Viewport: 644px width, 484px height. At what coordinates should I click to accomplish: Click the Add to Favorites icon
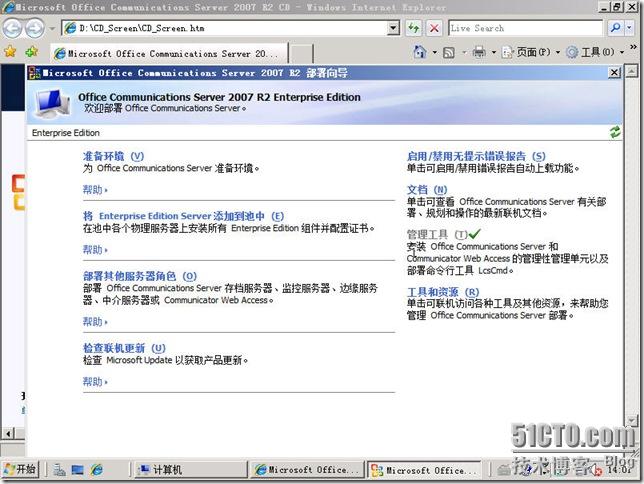[x=32, y=52]
